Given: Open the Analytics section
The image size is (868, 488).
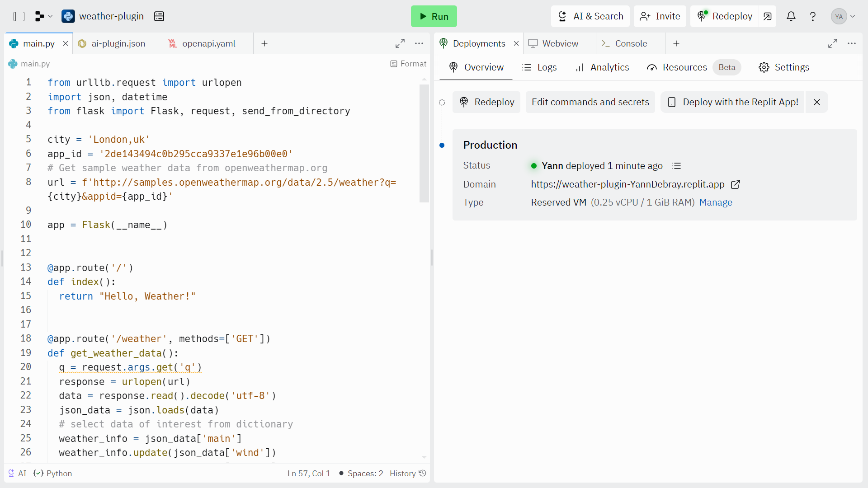Looking at the screenshot, I should click(x=602, y=67).
